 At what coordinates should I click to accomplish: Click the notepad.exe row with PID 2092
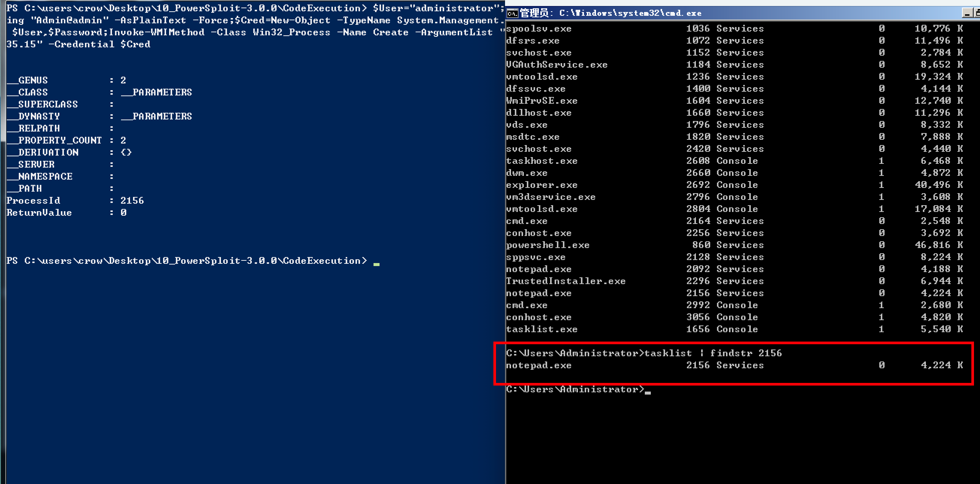(x=539, y=269)
